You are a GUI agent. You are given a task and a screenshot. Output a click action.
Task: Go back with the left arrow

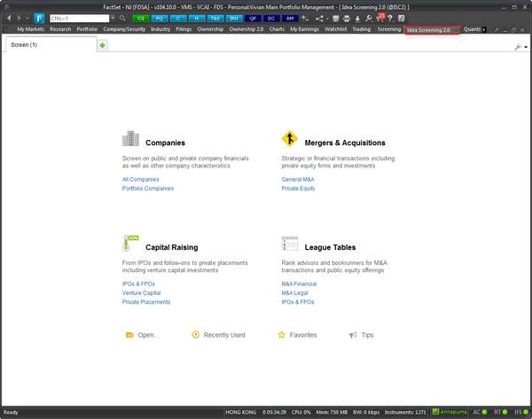9,19
